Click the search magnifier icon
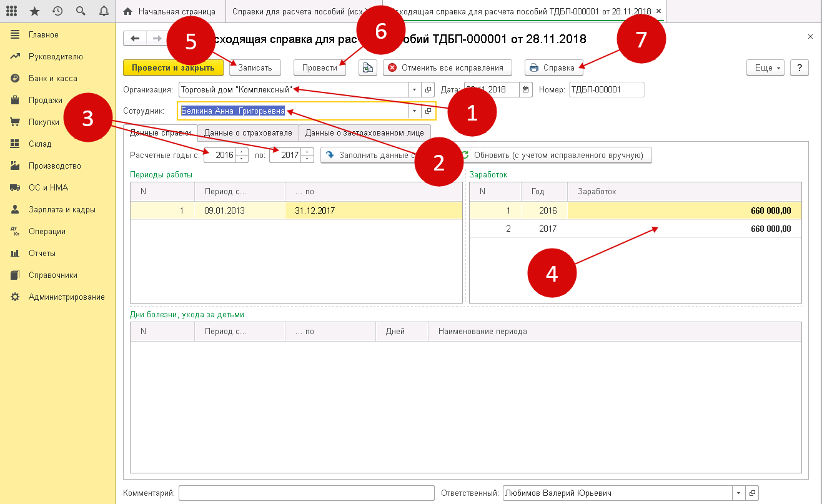Image resolution: width=822 pixels, height=504 pixels. pyautogui.click(x=81, y=11)
